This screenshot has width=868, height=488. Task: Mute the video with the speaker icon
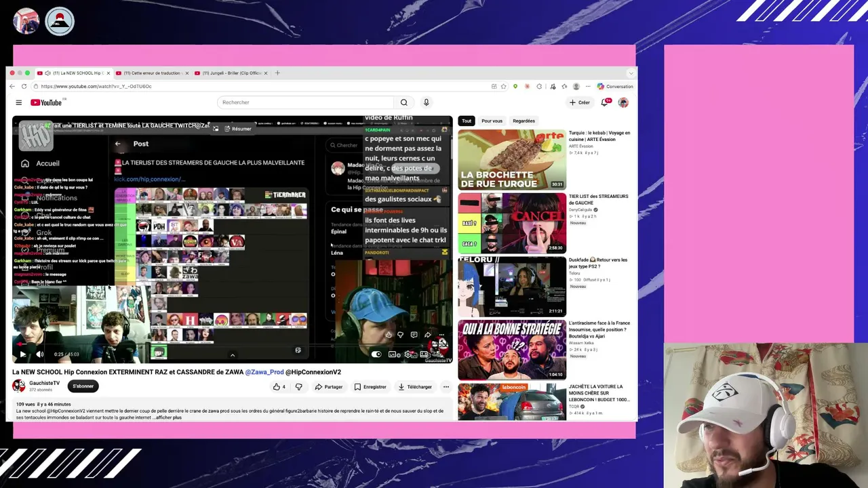tap(40, 354)
